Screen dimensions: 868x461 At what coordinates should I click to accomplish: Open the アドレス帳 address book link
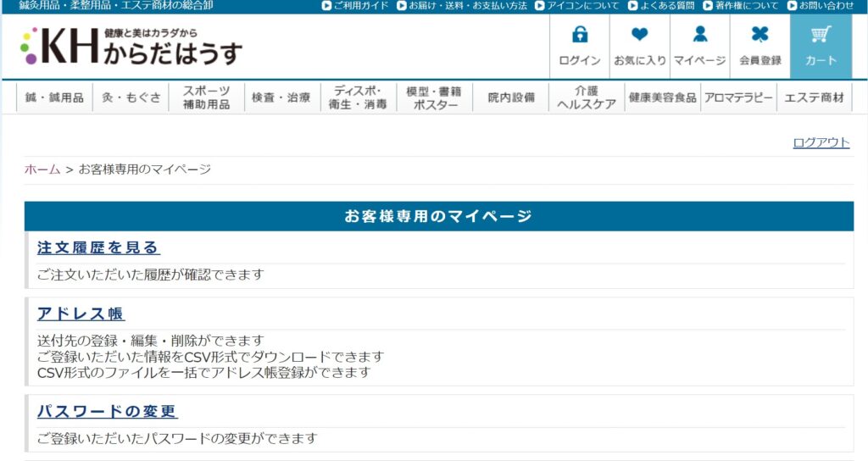(81, 314)
